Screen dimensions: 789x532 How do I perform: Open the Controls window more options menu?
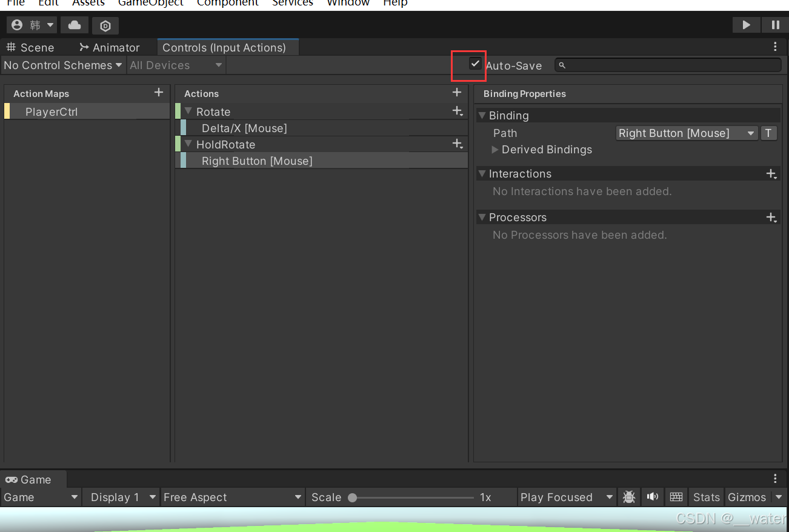click(x=775, y=47)
